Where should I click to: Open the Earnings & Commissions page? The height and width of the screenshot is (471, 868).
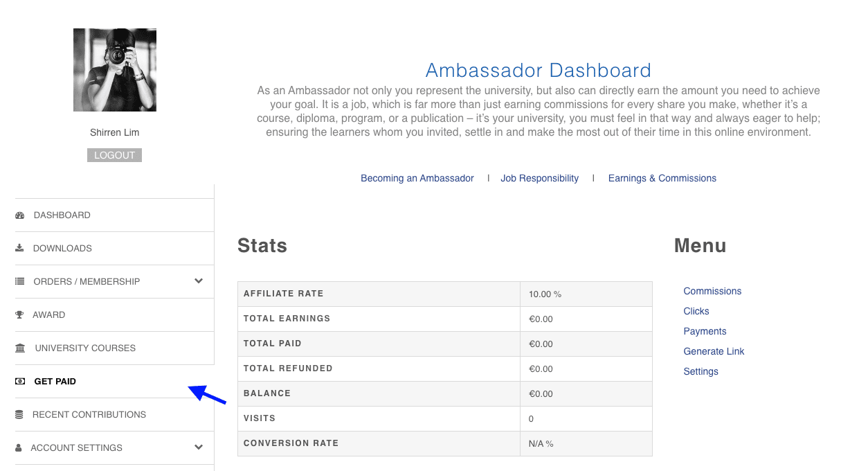point(662,178)
